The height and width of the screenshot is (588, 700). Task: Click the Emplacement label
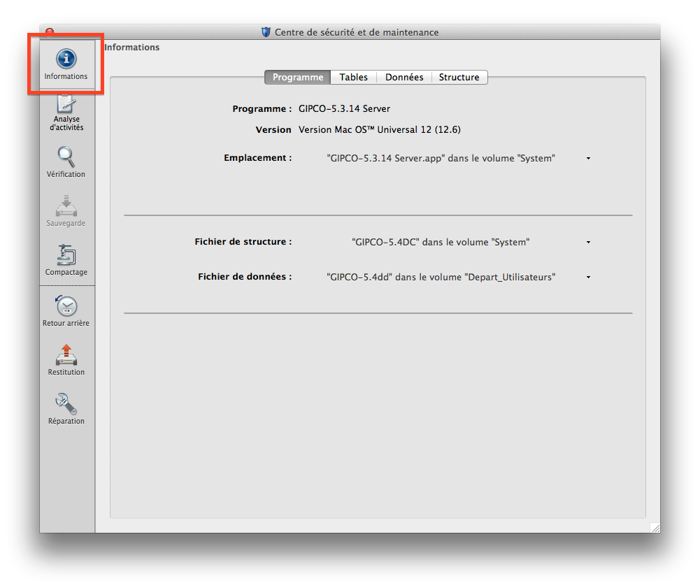tap(257, 158)
